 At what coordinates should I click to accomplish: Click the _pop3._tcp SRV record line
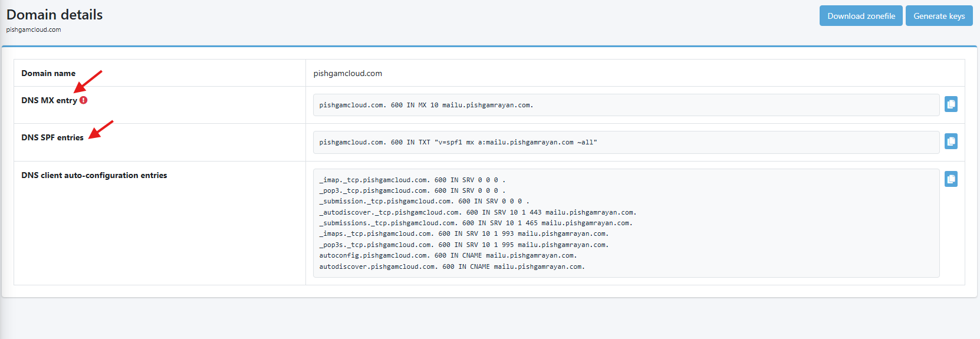pyautogui.click(x=412, y=190)
